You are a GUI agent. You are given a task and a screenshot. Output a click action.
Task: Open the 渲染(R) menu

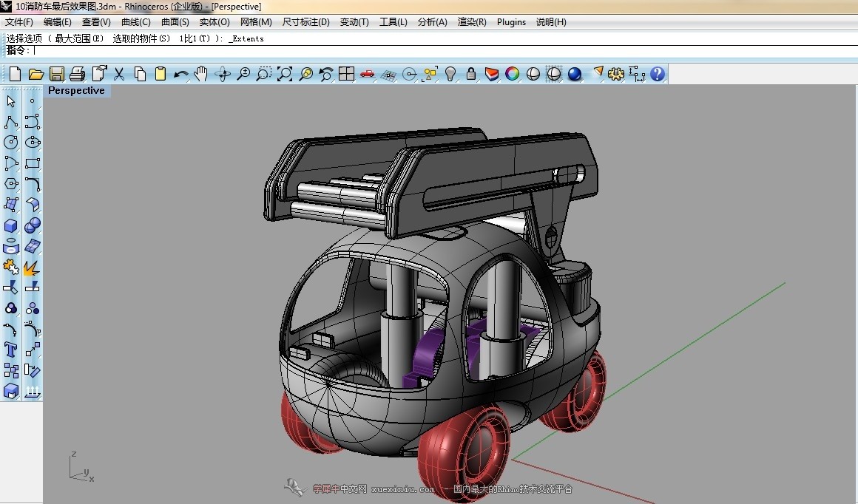[x=472, y=22]
